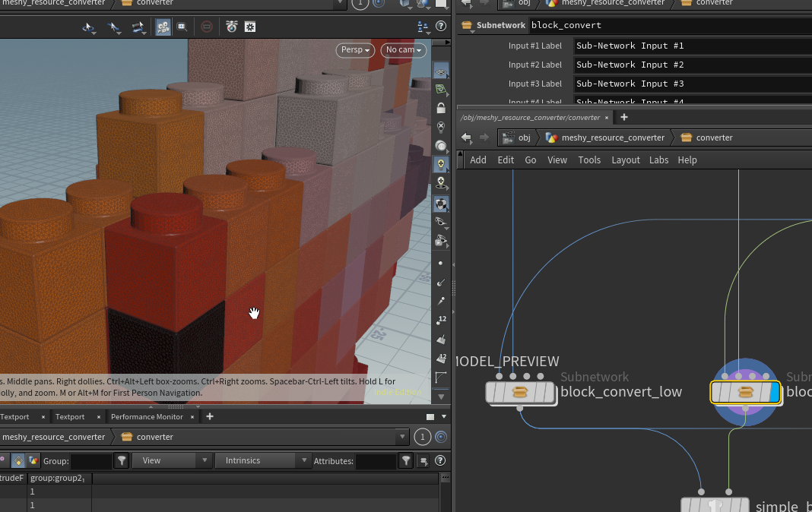Toggle the highlighted checkered cube display icon

(x=441, y=204)
